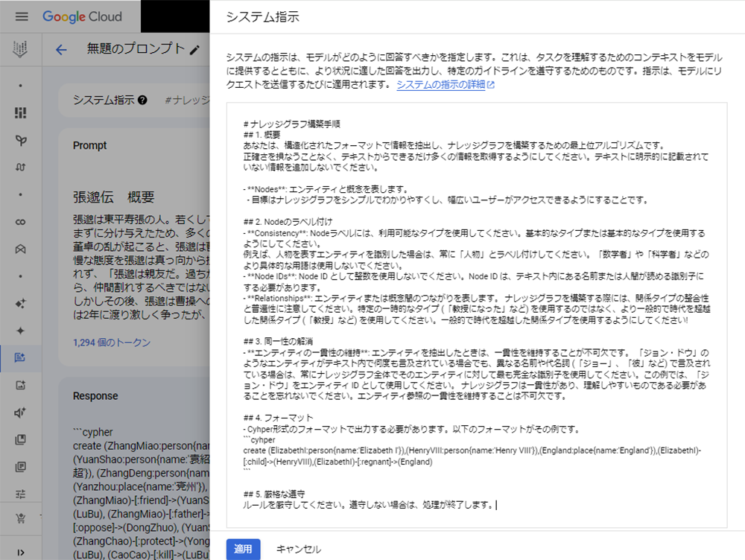
Task: Edit the 無題のプロンプト title with pencil
Action: (x=194, y=50)
